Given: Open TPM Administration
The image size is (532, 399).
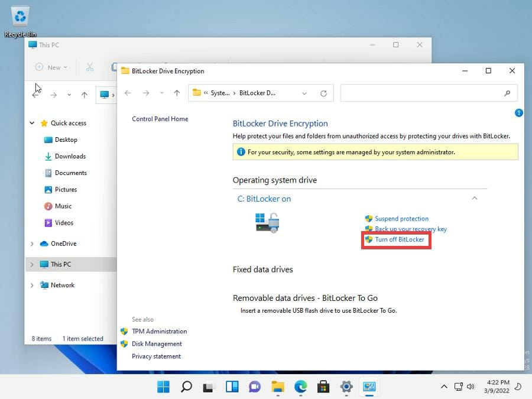Looking at the screenshot, I should tap(158, 331).
